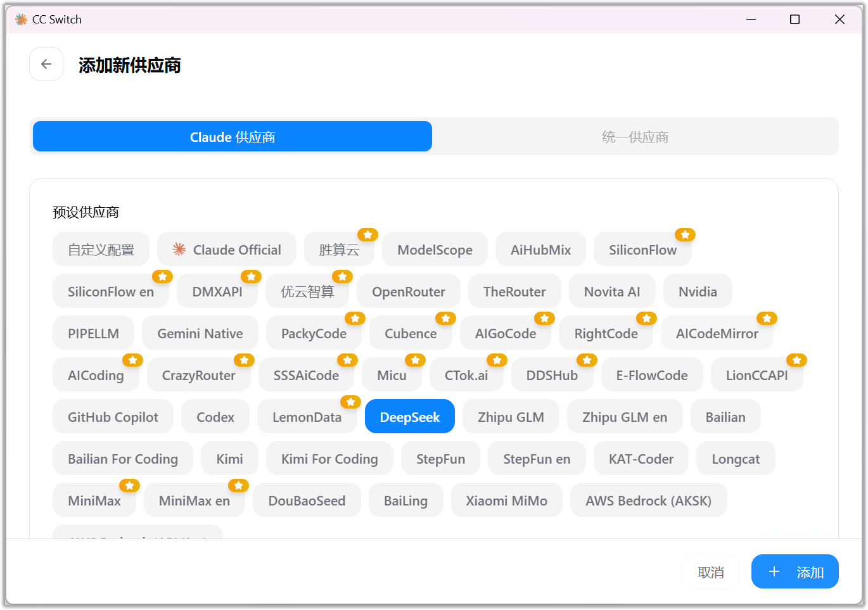Image resolution: width=868 pixels, height=610 pixels.
Task: Click the Claude Official starburst icon
Action: 179,250
